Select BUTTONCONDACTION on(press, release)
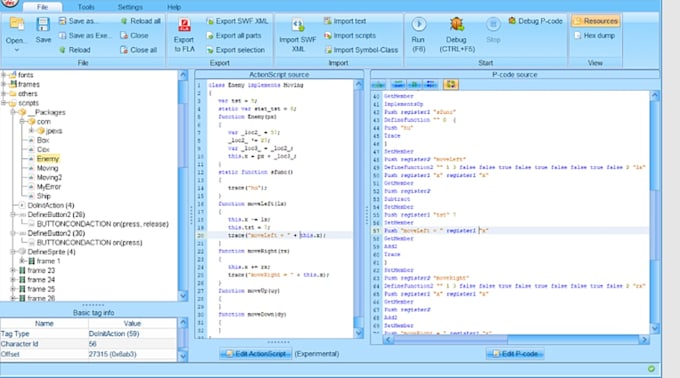 click(103, 224)
